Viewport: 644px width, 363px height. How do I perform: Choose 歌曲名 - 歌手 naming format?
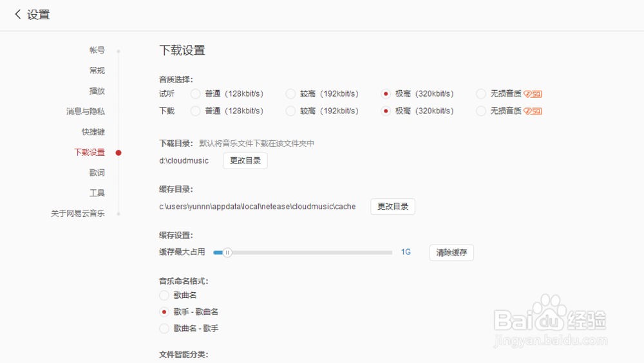pyautogui.click(x=164, y=328)
